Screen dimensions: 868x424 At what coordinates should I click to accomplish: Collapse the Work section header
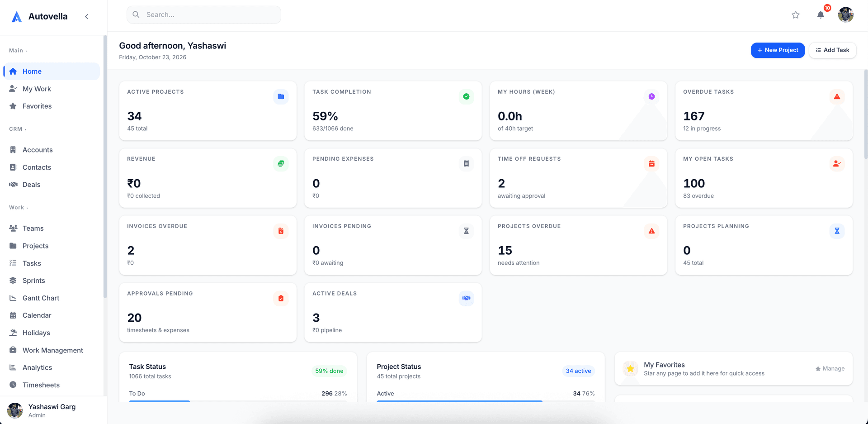point(19,208)
